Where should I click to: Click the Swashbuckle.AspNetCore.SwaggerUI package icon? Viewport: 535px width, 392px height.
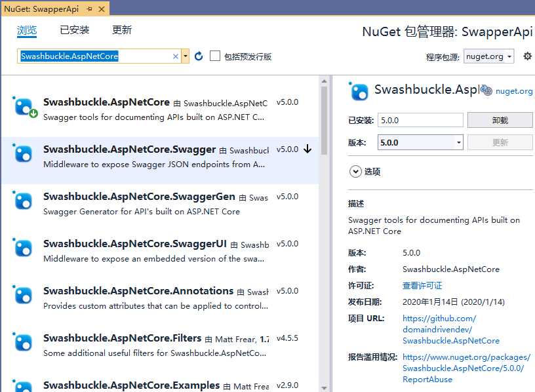pos(23,247)
